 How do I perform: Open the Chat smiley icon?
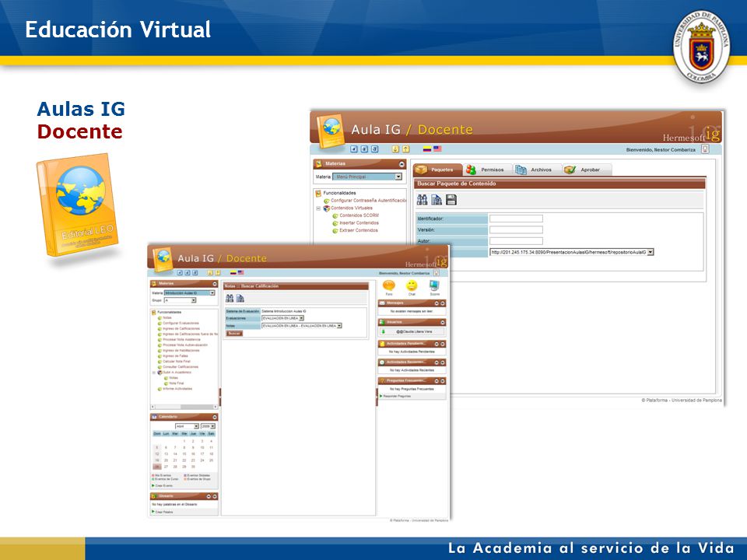pos(412,286)
